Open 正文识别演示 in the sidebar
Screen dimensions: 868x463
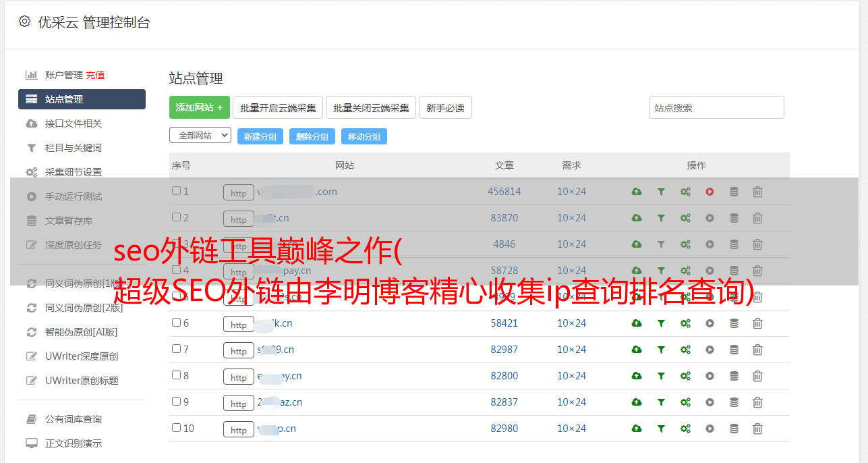74,443
